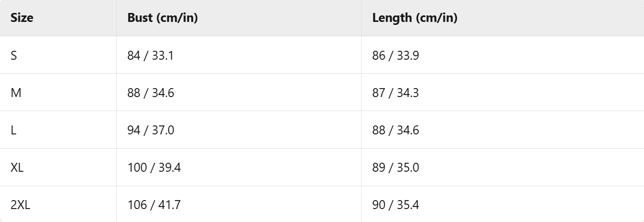Click the bust value 88 / 34.6
Image resolution: width=644 pixels, height=222 pixels.
point(151,93)
